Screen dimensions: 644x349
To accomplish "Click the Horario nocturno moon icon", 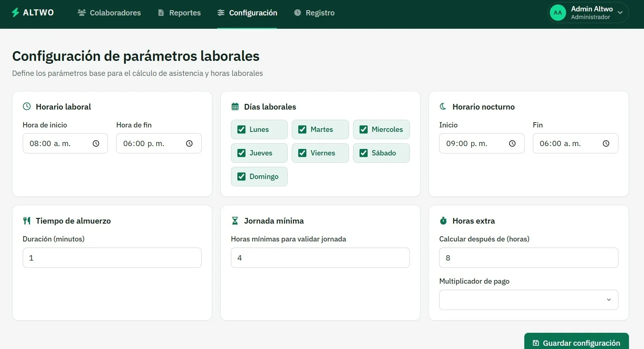I will tap(443, 106).
